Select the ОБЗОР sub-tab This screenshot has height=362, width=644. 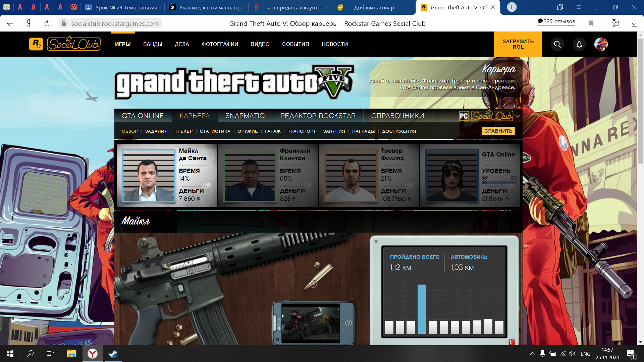click(x=130, y=131)
